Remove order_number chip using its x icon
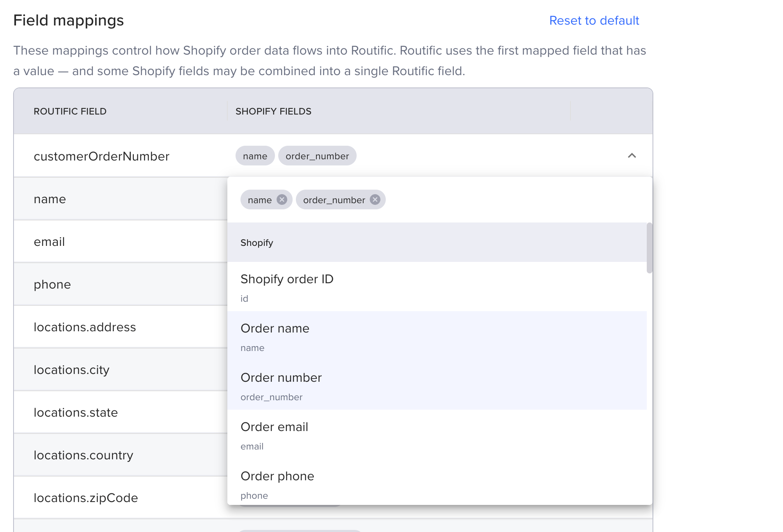Viewport: 783px width, 532px height. pyautogui.click(x=375, y=199)
